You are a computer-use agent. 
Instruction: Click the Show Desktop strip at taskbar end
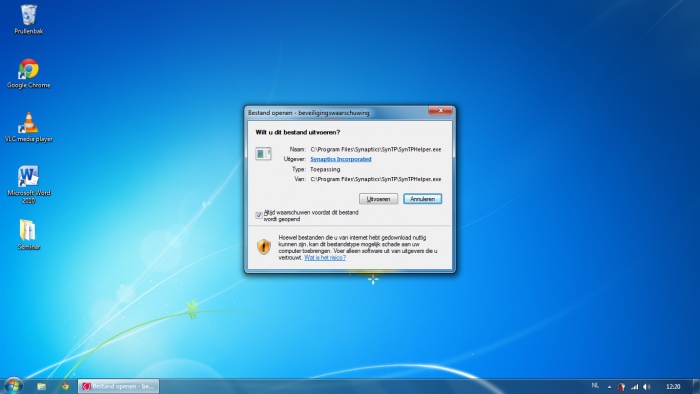click(x=696, y=386)
